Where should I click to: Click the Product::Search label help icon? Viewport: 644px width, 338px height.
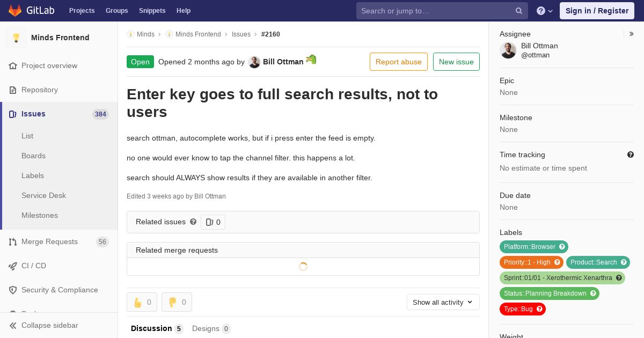pos(624,262)
